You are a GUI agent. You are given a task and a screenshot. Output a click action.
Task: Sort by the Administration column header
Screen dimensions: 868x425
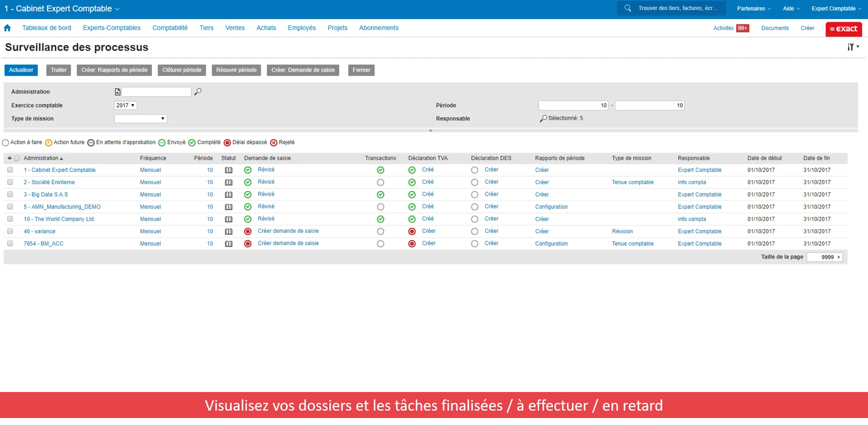pos(43,158)
